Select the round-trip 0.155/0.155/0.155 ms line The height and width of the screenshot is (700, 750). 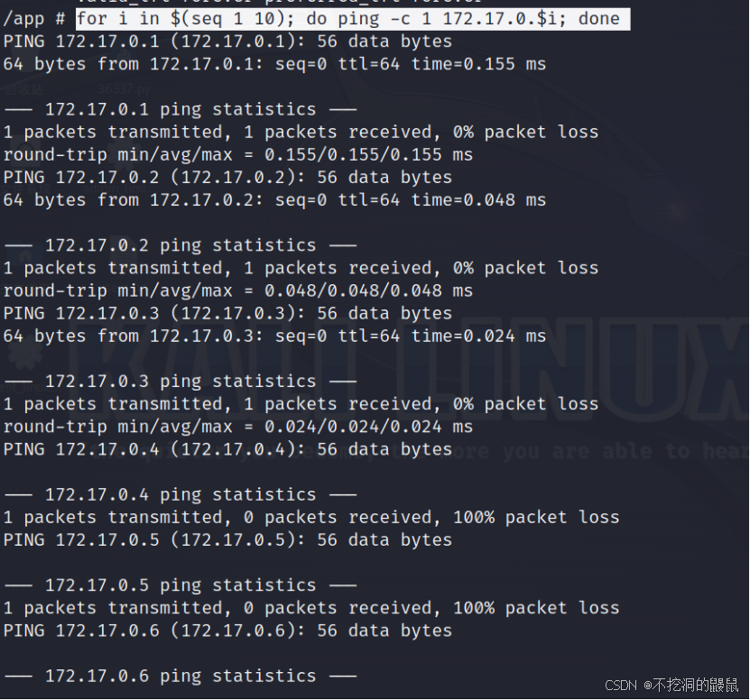[x=238, y=155]
